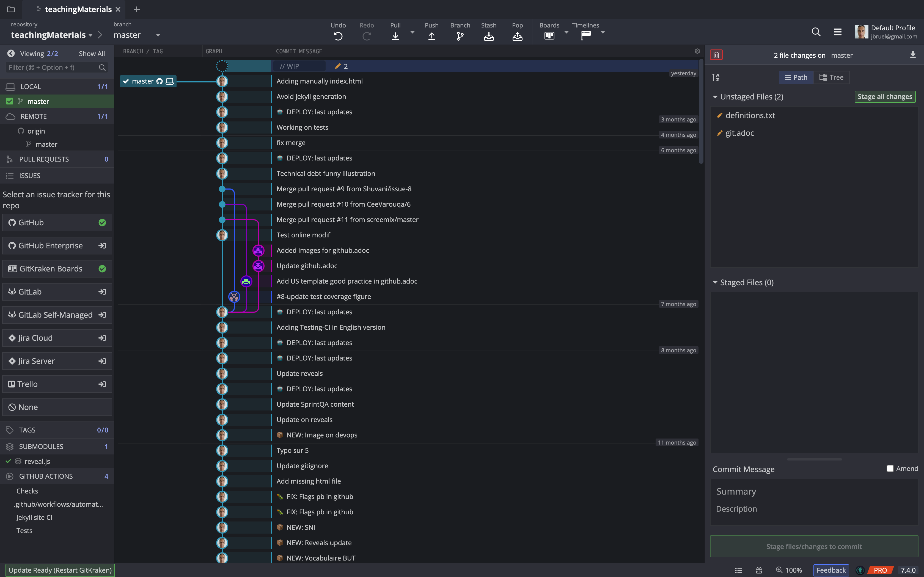Click the Stage all changes button
The width and height of the screenshot is (924, 577).
coord(885,96)
